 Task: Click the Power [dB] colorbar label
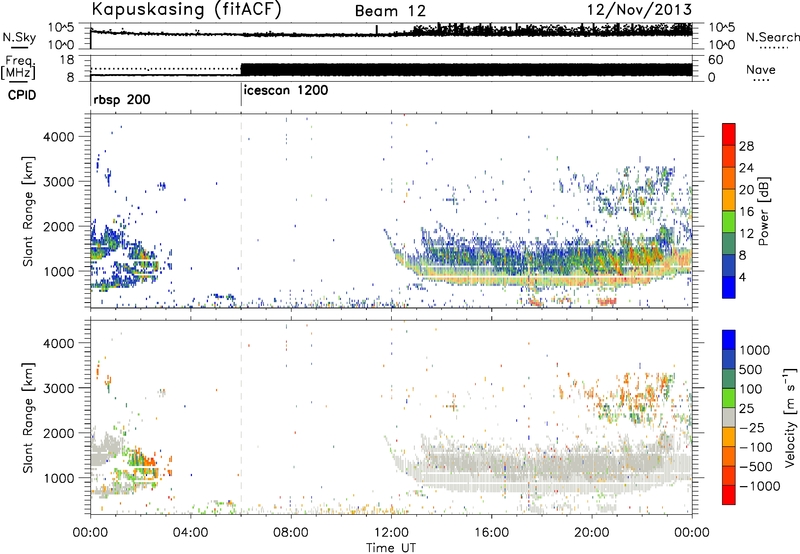pyautogui.click(x=763, y=211)
